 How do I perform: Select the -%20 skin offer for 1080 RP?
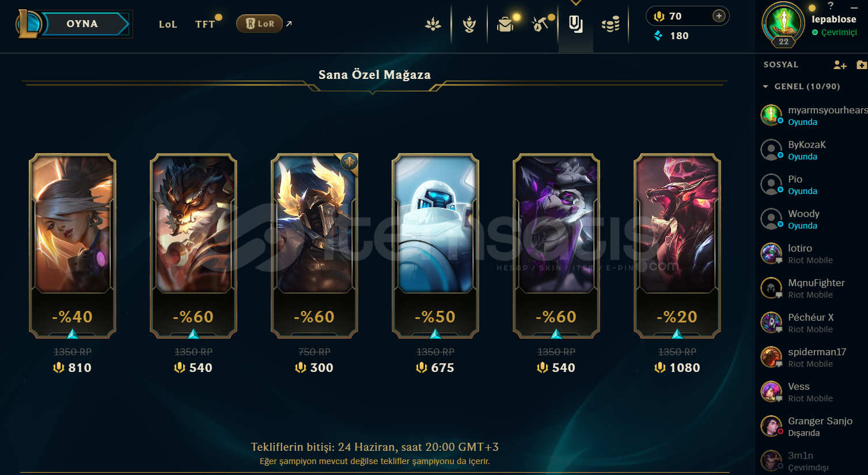(677, 246)
